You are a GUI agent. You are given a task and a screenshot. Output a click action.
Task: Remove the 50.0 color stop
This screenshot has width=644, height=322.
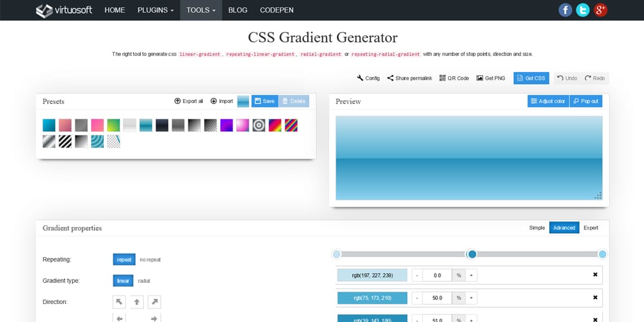tap(595, 298)
